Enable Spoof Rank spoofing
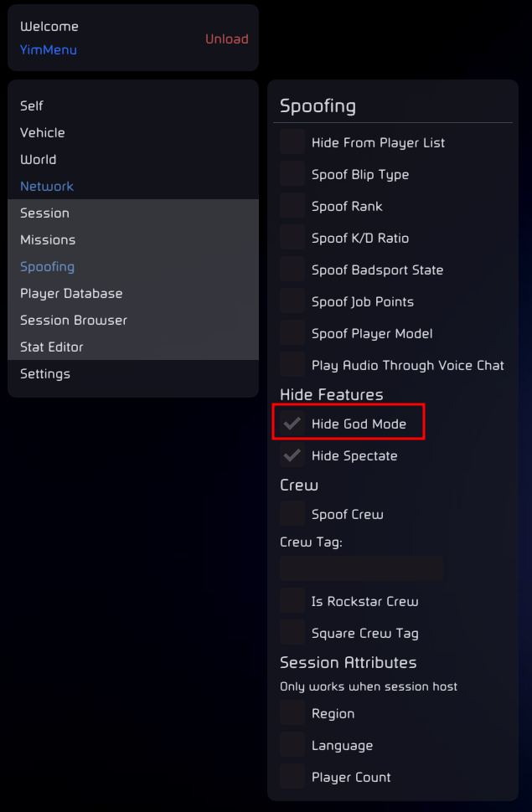Viewport: 532px width, 812px height. click(292, 206)
